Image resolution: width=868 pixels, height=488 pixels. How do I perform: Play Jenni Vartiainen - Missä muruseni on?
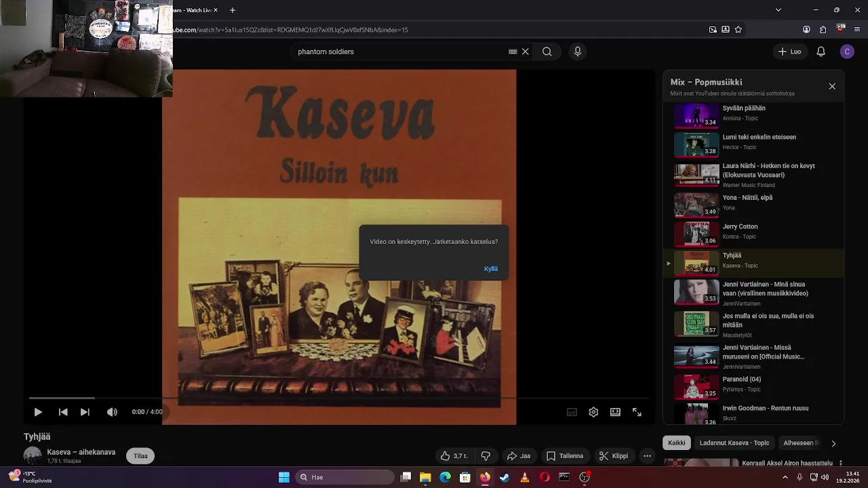coord(753,356)
